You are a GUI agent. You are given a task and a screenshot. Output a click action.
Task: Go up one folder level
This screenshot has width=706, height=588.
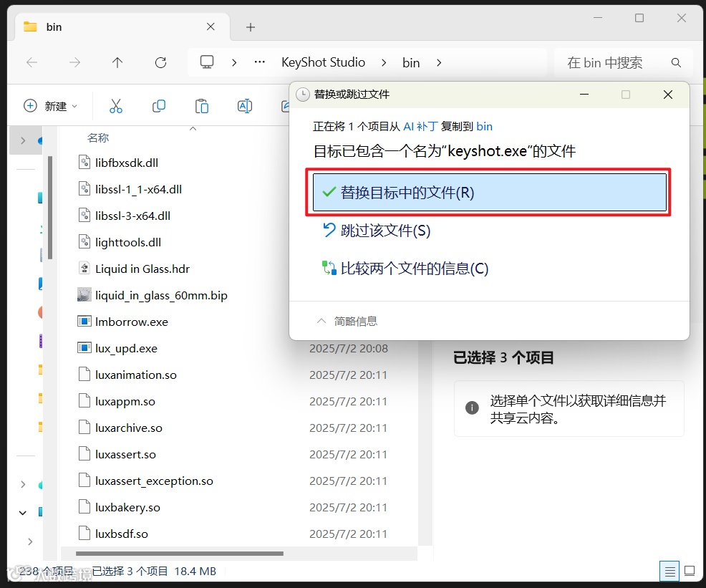click(117, 62)
